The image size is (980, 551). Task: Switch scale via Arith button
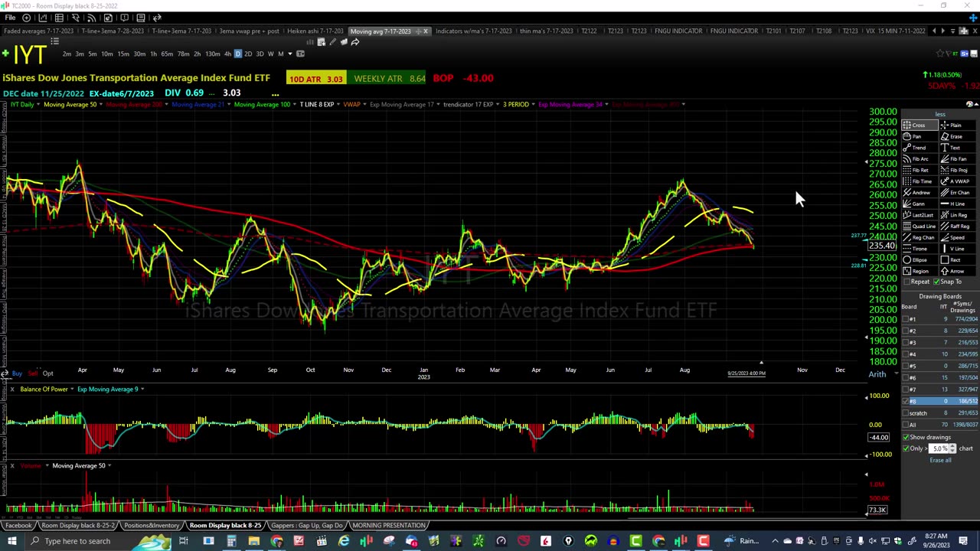click(877, 374)
